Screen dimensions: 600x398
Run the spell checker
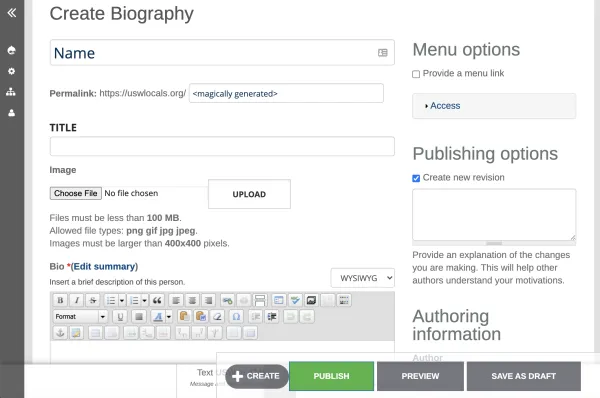295,300
